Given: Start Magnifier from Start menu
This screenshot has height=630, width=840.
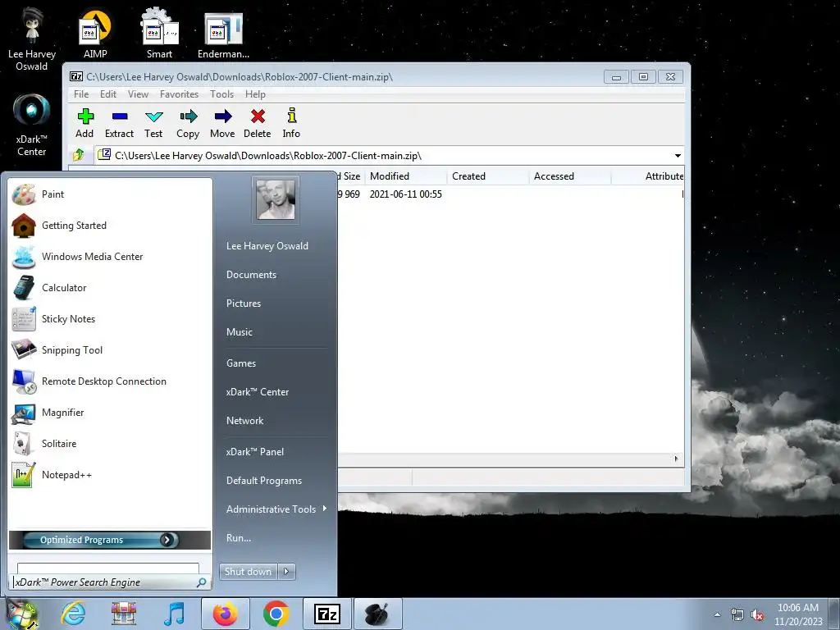Looking at the screenshot, I should pos(110,413).
